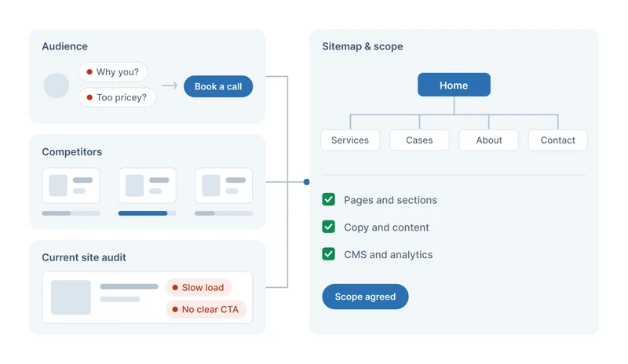Open the Cases page node

click(419, 140)
